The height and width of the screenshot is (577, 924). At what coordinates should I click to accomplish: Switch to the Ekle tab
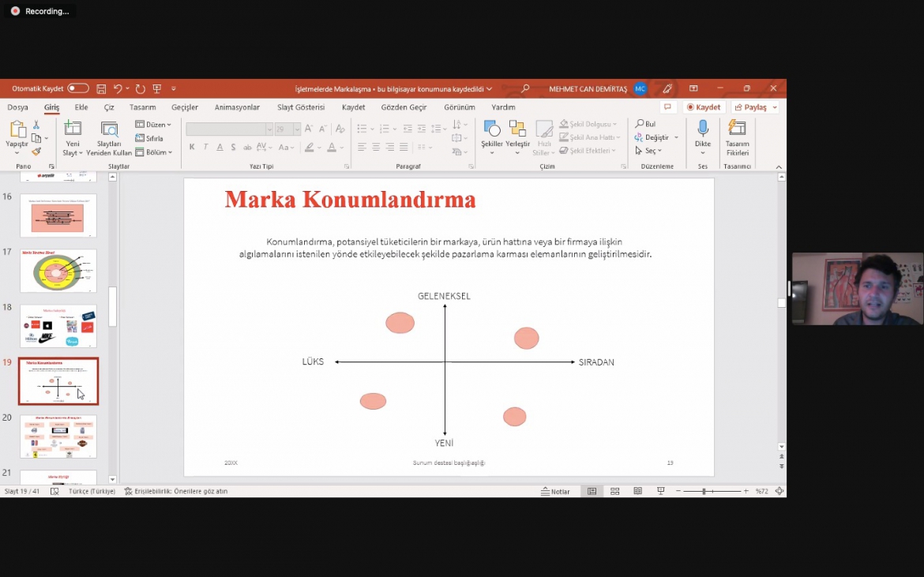point(81,107)
